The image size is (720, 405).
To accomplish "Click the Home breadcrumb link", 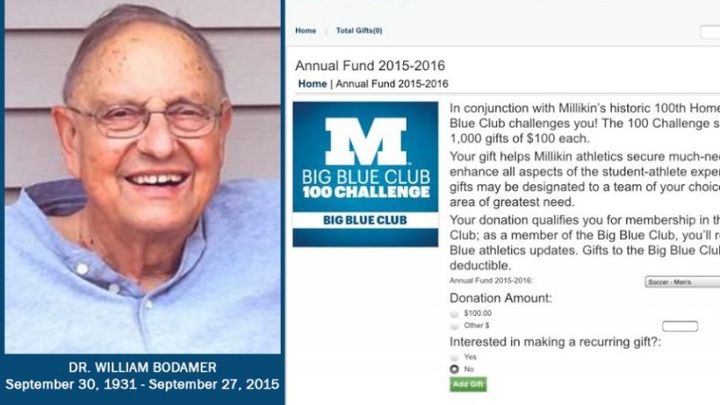I will point(312,84).
